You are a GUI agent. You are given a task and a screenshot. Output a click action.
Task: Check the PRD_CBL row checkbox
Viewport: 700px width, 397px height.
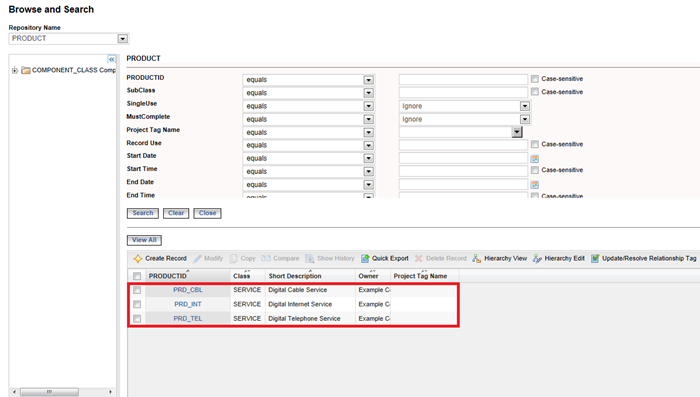137,290
